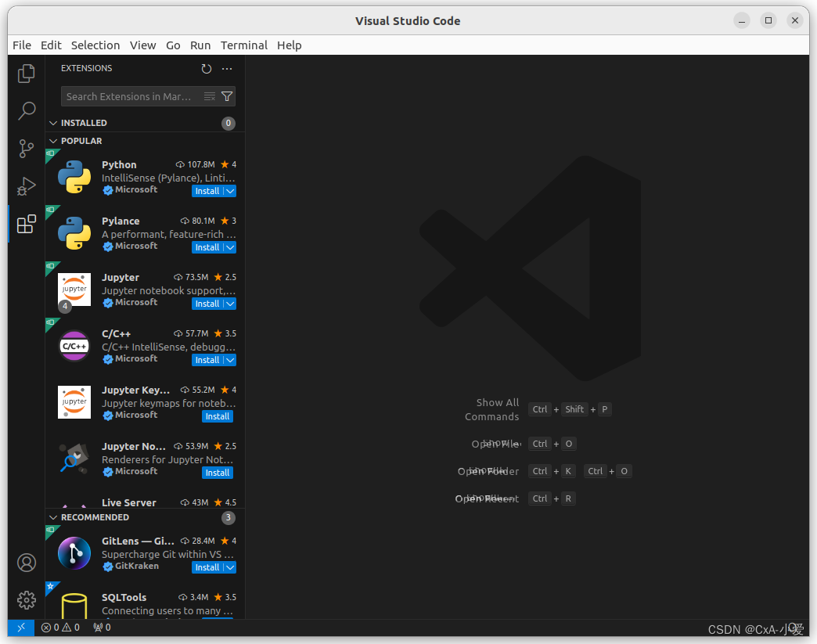
Task: Open the C/C++ extension logo
Action: pyautogui.click(x=74, y=346)
